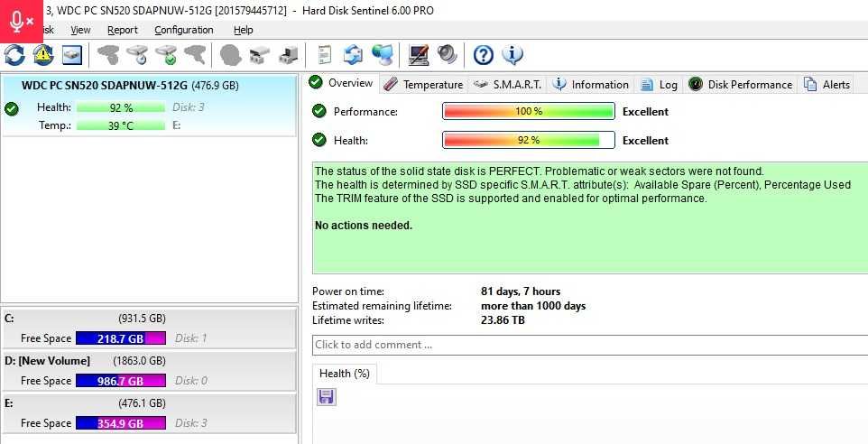This screenshot has height=444, width=868.
Task: Click the 'more than 1000 days' lifetime value
Action: click(533, 306)
